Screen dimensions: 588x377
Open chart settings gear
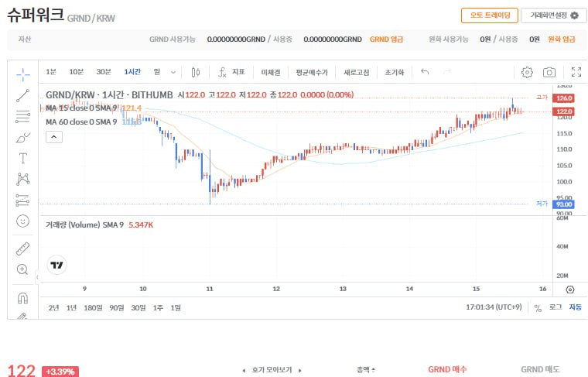tap(527, 72)
